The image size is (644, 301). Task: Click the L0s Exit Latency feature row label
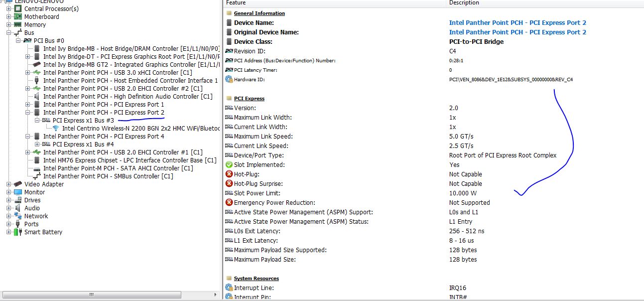[x=257, y=231]
